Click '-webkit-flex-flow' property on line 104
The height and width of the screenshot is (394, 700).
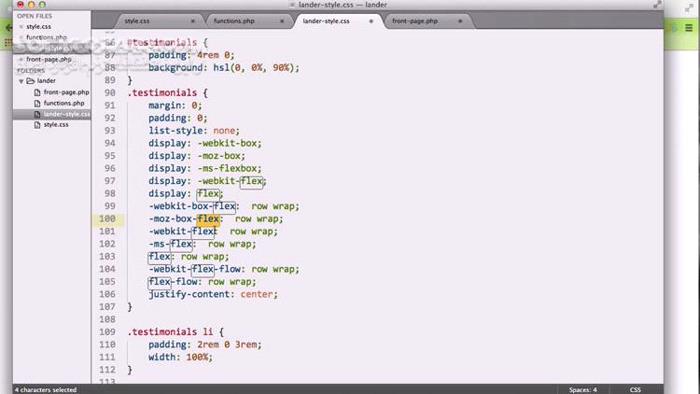point(195,270)
